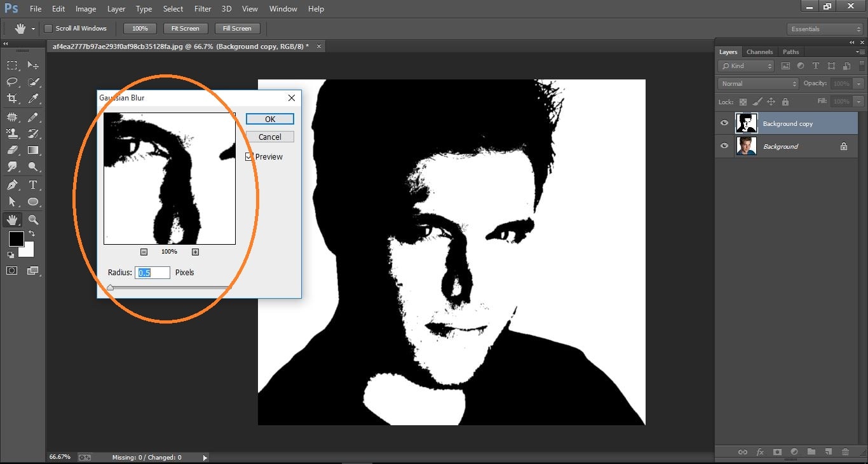Click the black foreground color swatch
The height and width of the screenshot is (464, 868).
point(16,240)
